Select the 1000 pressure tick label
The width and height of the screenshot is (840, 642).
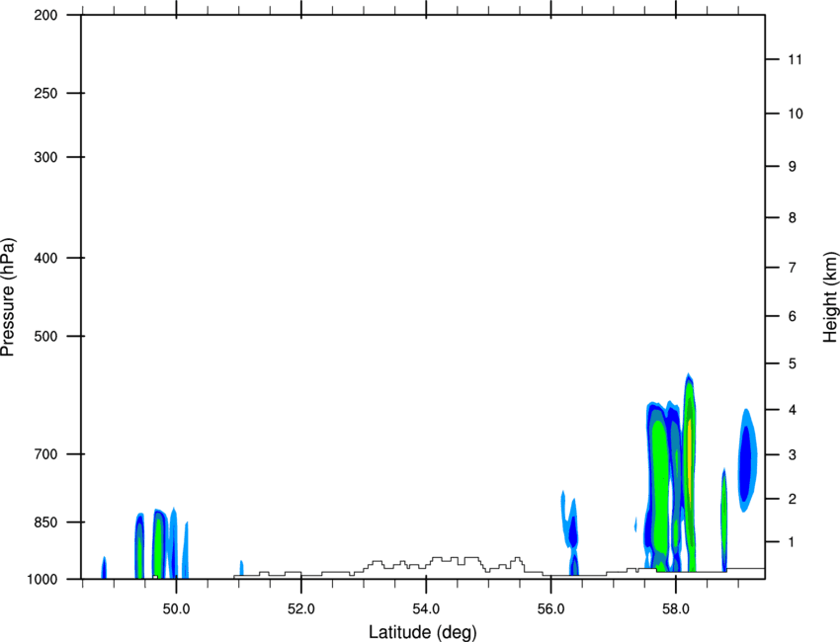(x=42, y=580)
